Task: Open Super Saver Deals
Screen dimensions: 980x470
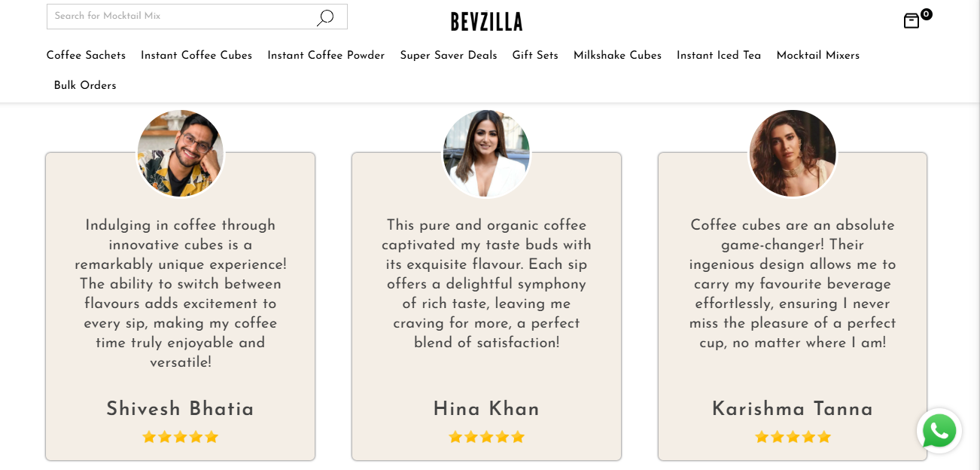Action: tap(449, 56)
